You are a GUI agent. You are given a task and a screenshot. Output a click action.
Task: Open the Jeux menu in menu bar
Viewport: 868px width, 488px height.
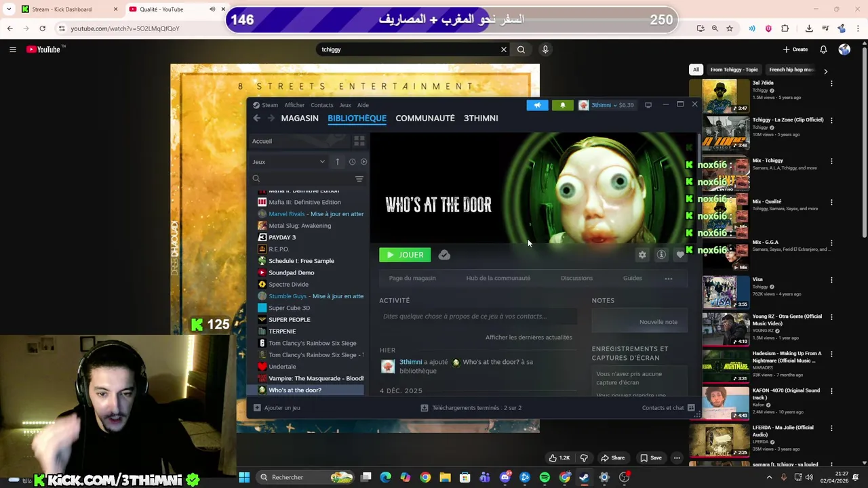(345, 105)
